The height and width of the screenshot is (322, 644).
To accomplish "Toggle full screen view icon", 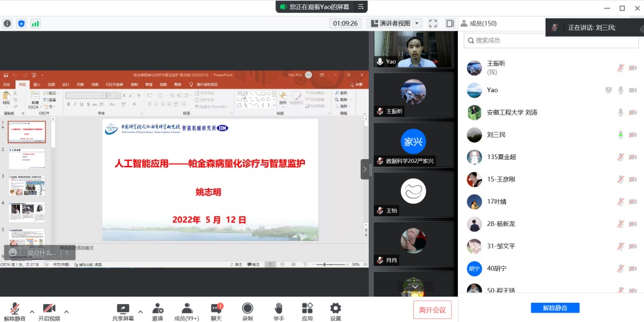I will click(x=433, y=24).
